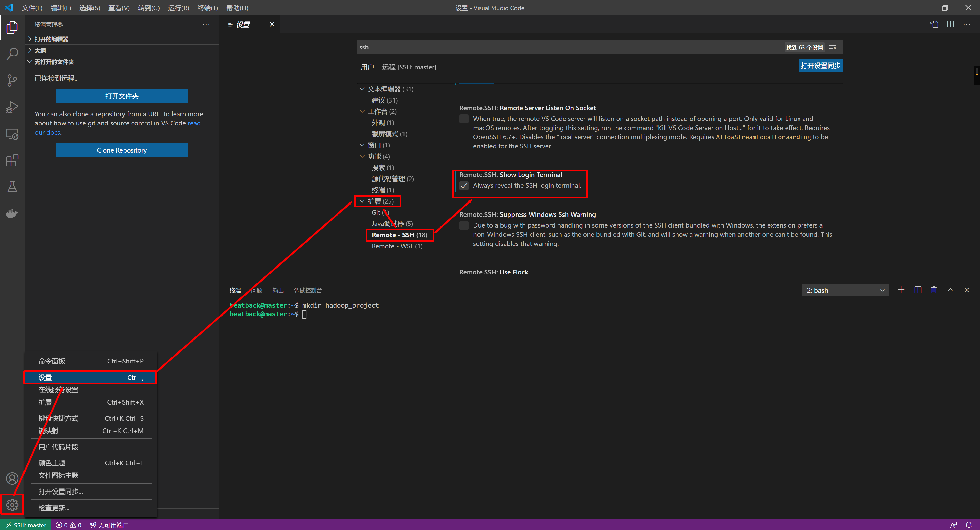980x530 pixels.
Task: Open the Extensions view
Action: [12, 160]
